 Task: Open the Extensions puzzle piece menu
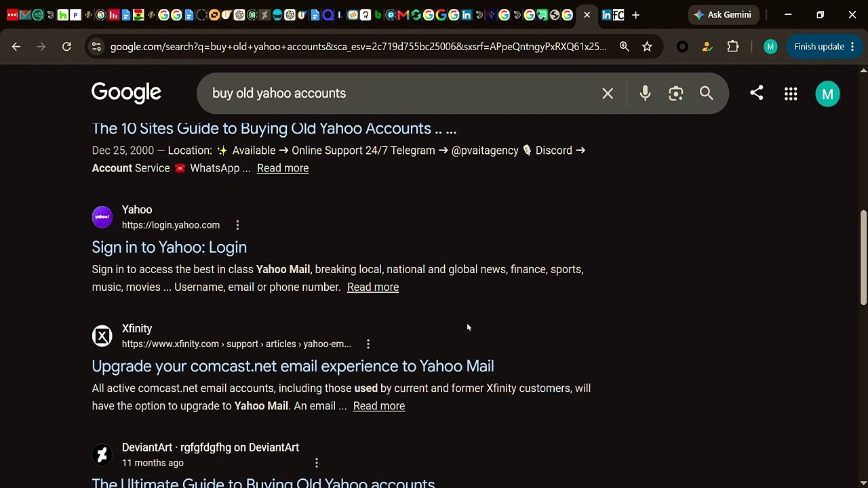(x=733, y=47)
